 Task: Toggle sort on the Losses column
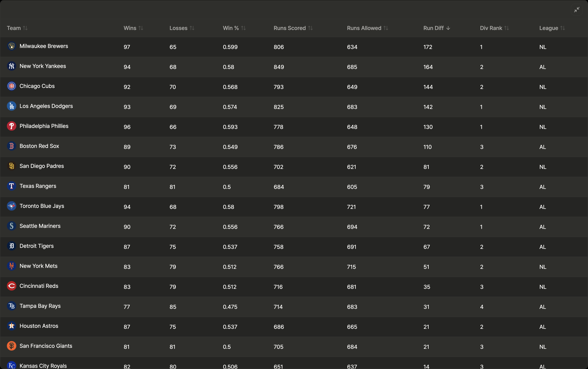[192, 28]
